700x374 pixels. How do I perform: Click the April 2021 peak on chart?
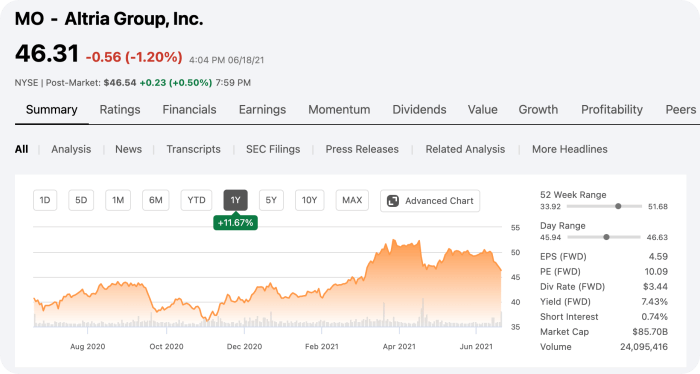(x=393, y=241)
